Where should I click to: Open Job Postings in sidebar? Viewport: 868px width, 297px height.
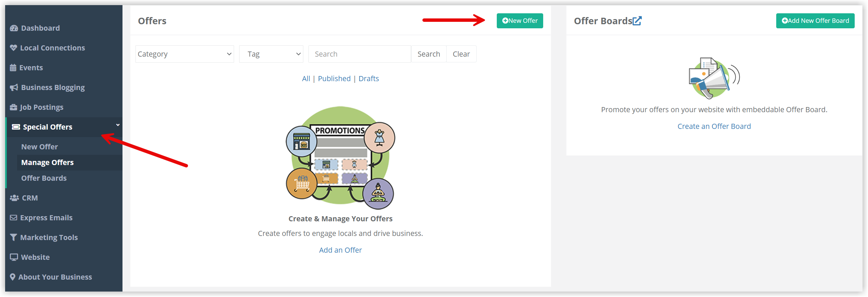tap(42, 107)
